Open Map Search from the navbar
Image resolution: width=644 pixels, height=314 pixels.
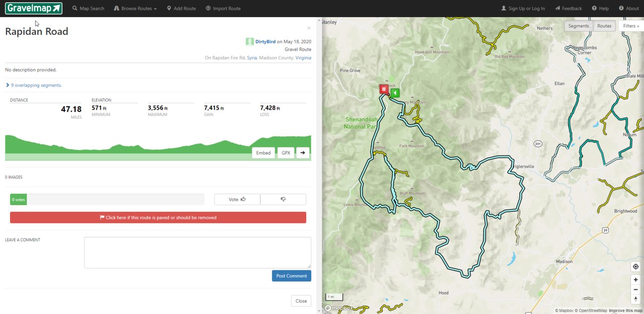click(88, 9)
